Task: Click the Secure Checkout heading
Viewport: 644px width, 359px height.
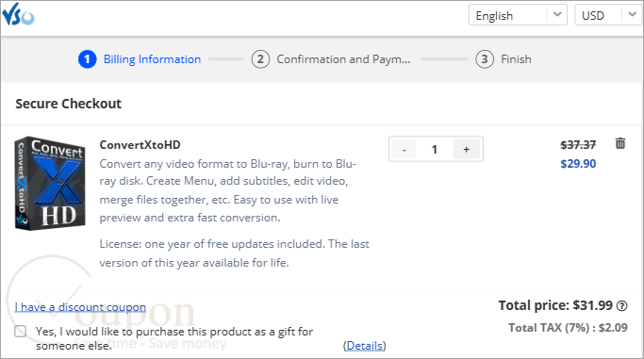Action: [x=69, y=104]
